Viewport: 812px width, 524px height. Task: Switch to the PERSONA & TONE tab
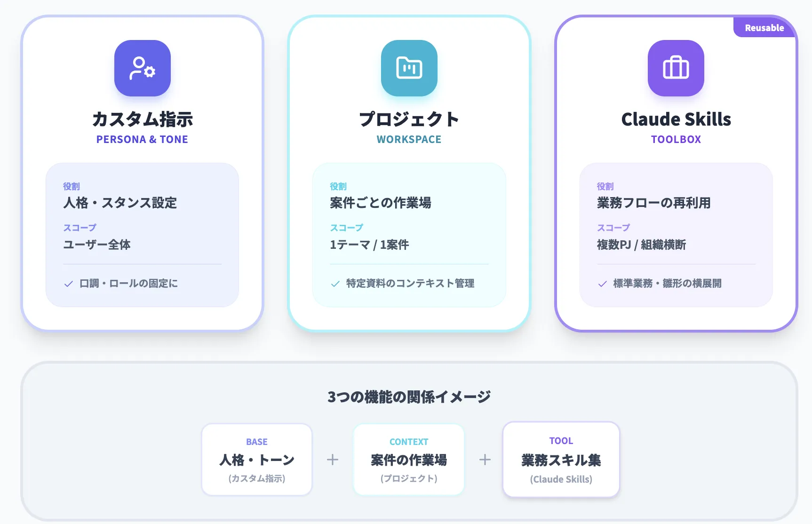[142, 139]
